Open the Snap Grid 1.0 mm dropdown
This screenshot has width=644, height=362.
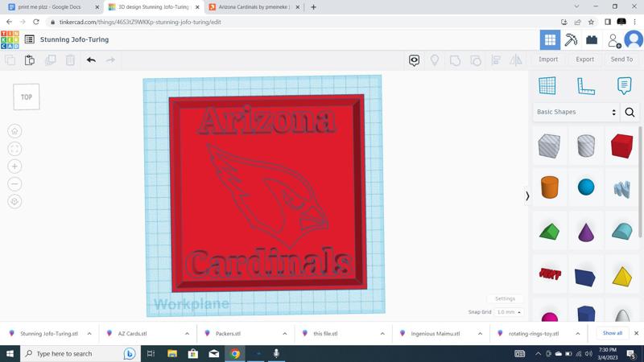(509, 312)
